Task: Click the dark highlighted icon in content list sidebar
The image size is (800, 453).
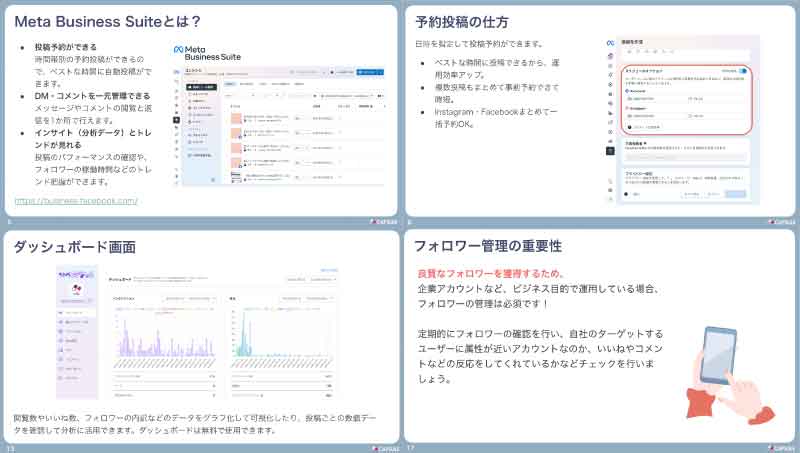Action: (x=177, y=120)
